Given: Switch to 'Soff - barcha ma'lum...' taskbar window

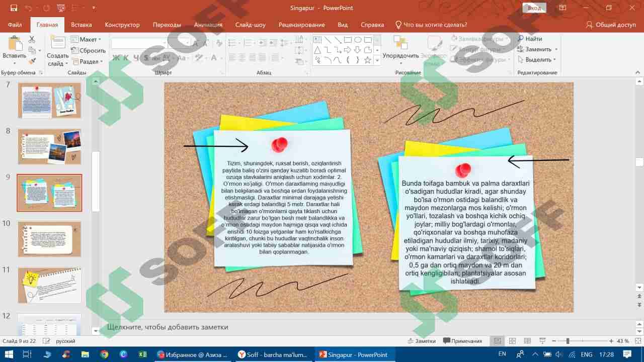Looking at the screenshot, I should (273, 354).
